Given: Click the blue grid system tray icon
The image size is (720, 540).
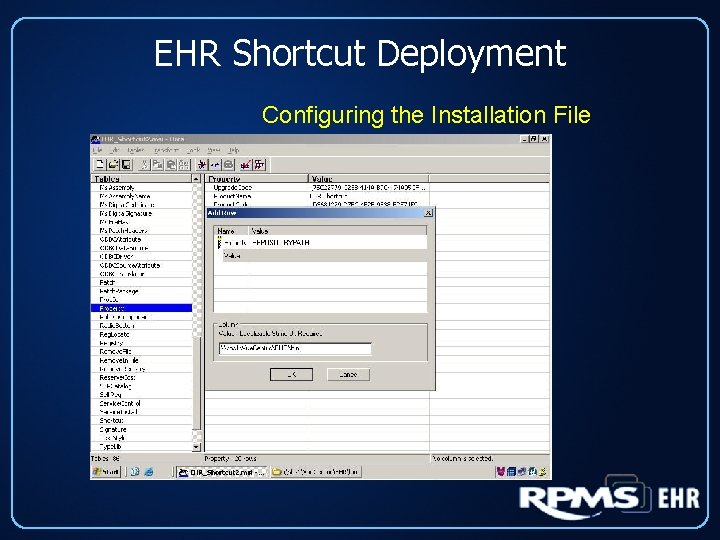Looking at the screenshot, I should pos(511,472).
